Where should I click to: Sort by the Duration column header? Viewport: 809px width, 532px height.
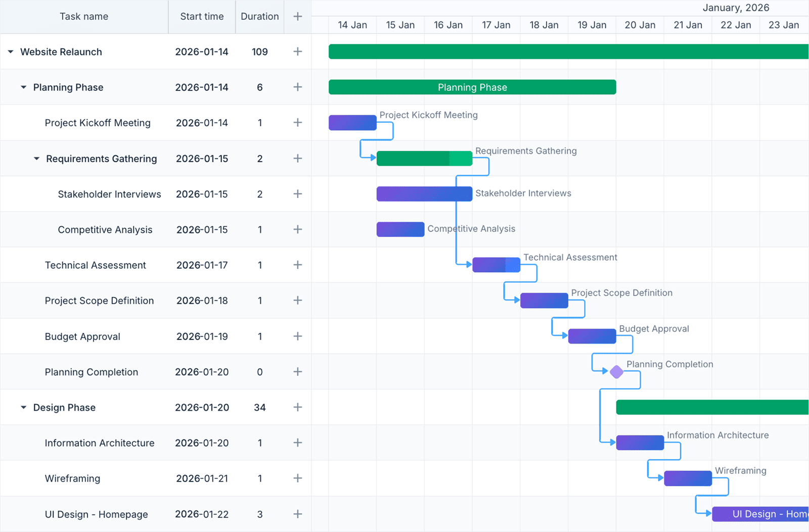point(260,17)
